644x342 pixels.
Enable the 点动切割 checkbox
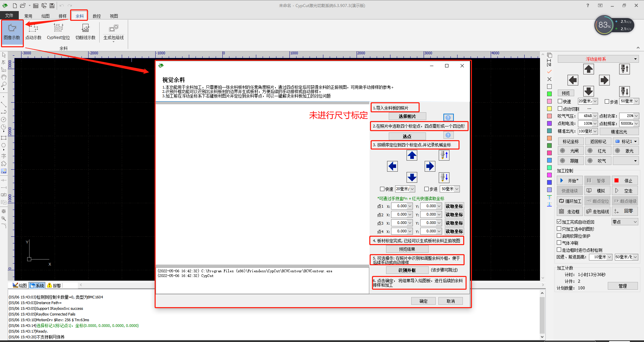point(560,109)
